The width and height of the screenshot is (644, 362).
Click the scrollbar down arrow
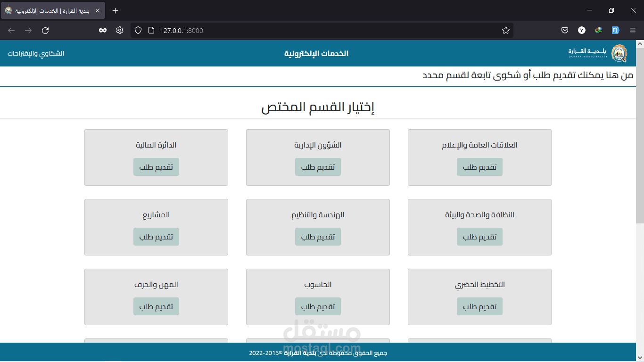coord(640,358)
